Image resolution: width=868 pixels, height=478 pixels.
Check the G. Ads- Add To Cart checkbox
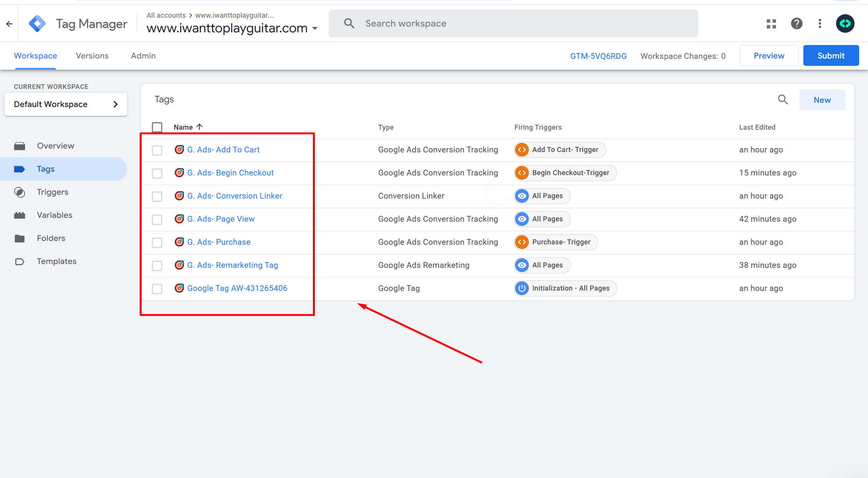[157, 150]
